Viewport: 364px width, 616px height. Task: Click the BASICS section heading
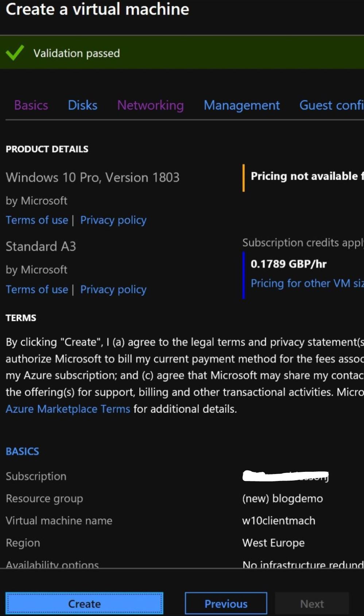(22, 451)
